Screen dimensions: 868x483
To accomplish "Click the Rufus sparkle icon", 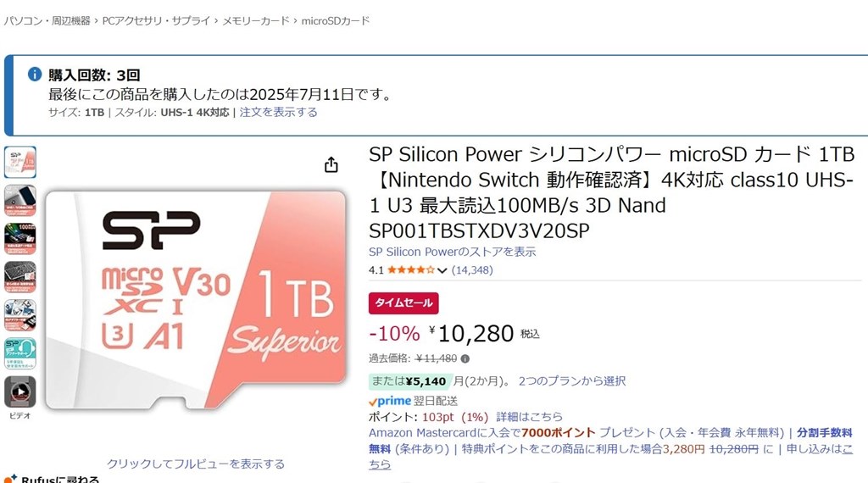I will pyautogui.click(x=9, y=479).
